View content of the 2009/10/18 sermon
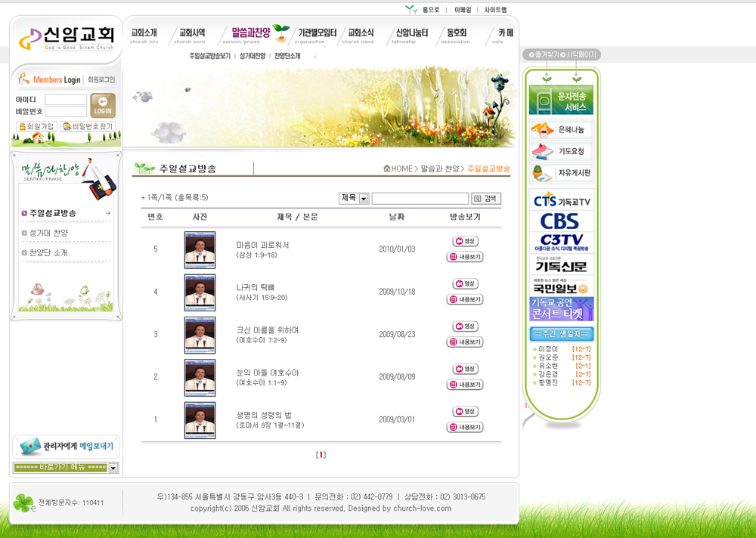This screenshot has height=538, width=756. point(465,299)
